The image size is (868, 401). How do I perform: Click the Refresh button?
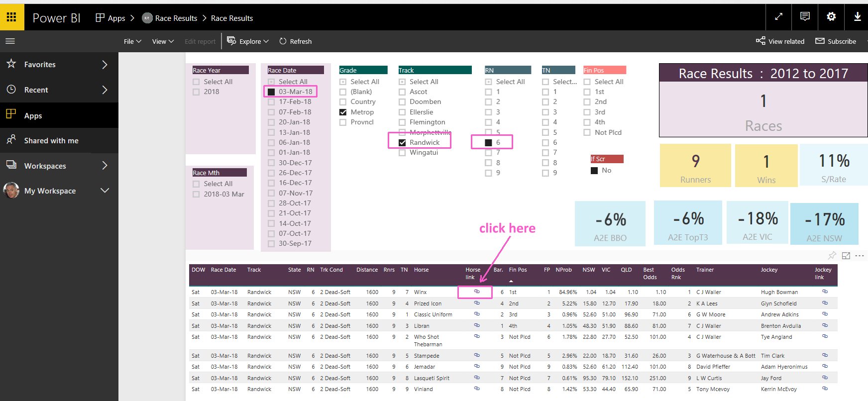point(296,41)
